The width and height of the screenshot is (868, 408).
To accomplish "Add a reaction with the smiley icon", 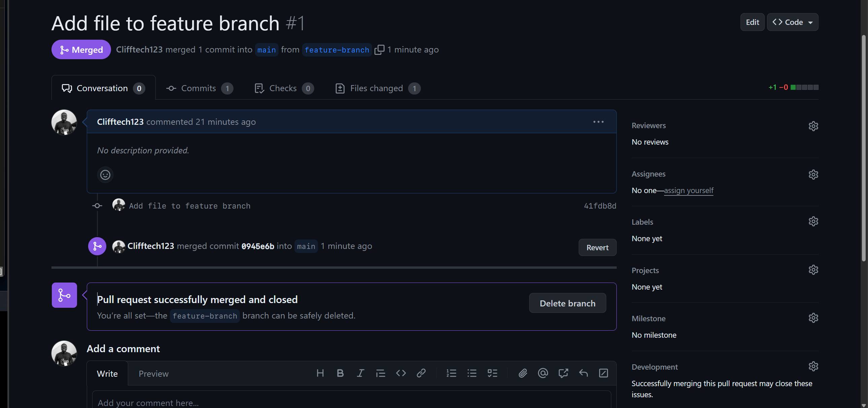I will click(105, 175).
